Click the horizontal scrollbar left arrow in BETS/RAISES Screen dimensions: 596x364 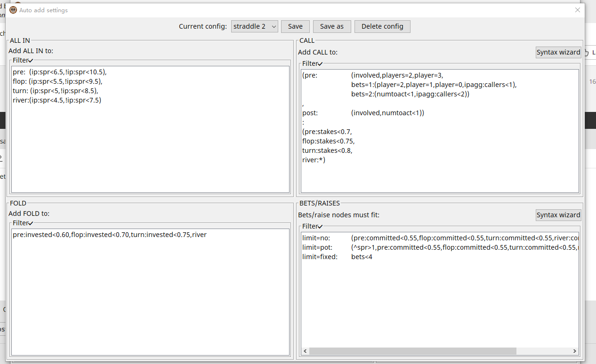(305, 351)
